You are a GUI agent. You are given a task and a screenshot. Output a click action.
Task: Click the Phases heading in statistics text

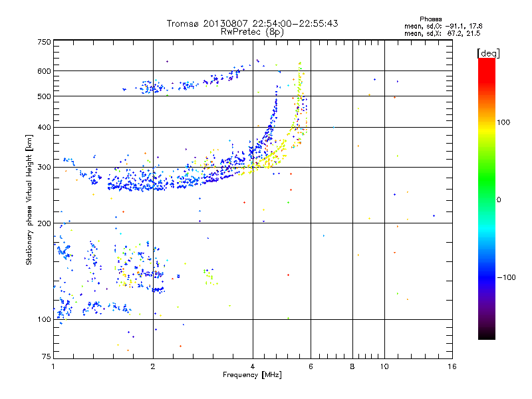click(x=430, y=19)
